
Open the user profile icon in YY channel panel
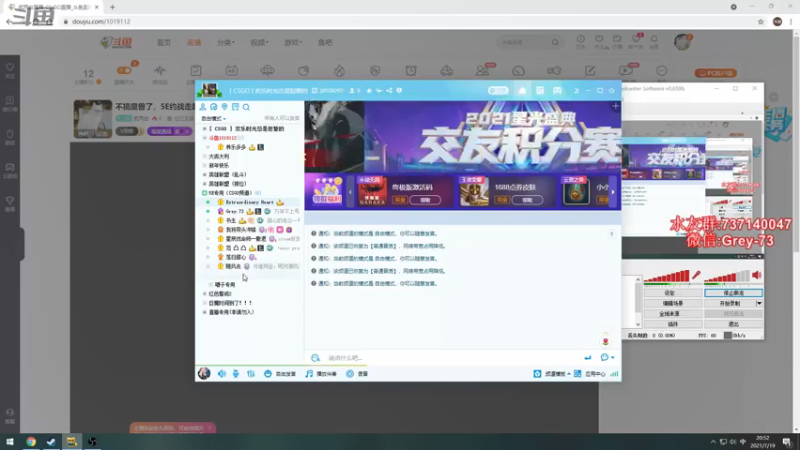click(203, 107)
